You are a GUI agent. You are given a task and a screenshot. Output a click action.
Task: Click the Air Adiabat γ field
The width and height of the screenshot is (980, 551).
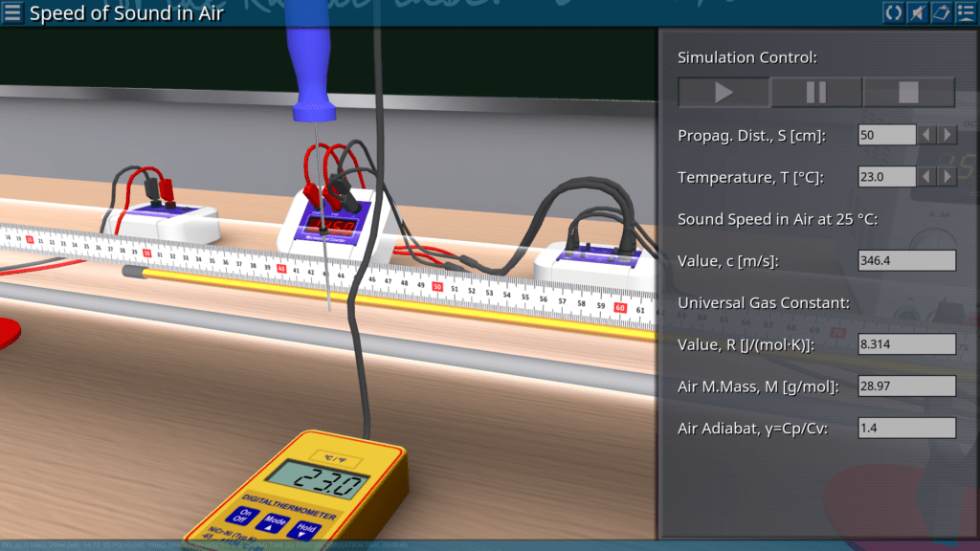tap(907, 429)
